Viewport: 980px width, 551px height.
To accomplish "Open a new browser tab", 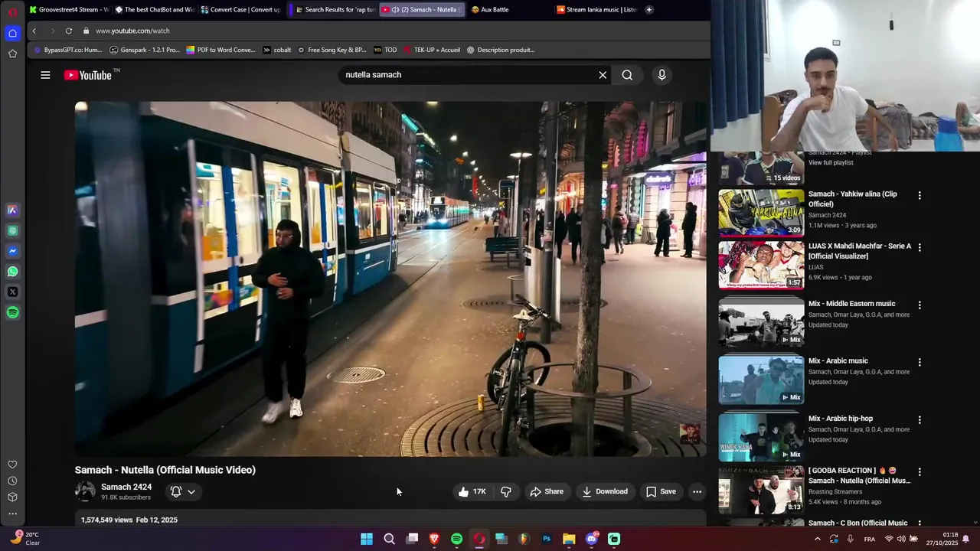I will pyautogui.click(x=649, y=10).
